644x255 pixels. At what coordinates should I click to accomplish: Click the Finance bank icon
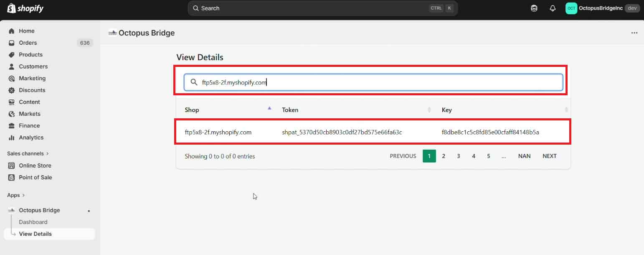[x=11, y=125]
